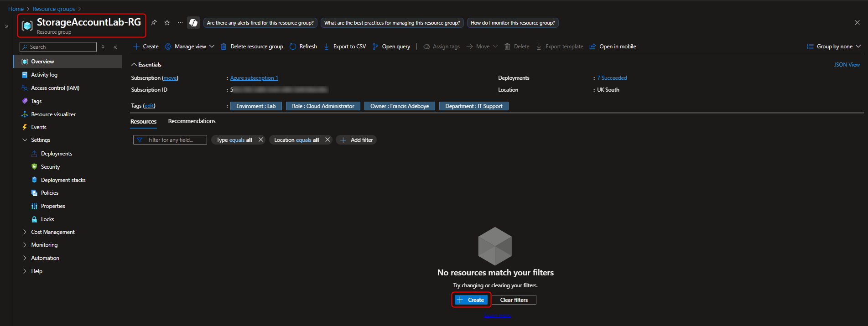Click Delete resource group
Image resolution: width=868 pixels, height=326 pixels.
point(252,47)
